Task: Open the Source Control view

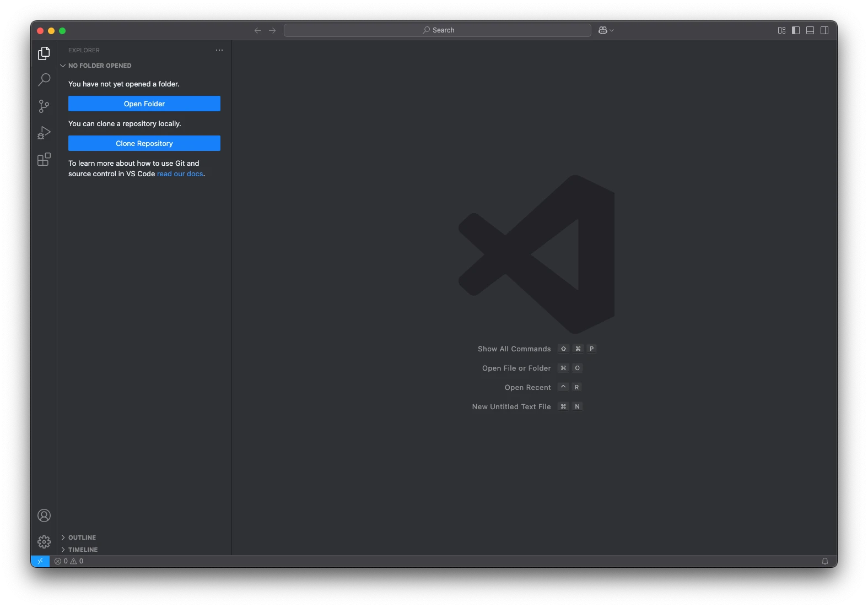Action: pyautogui.click(x=44, y=106)
